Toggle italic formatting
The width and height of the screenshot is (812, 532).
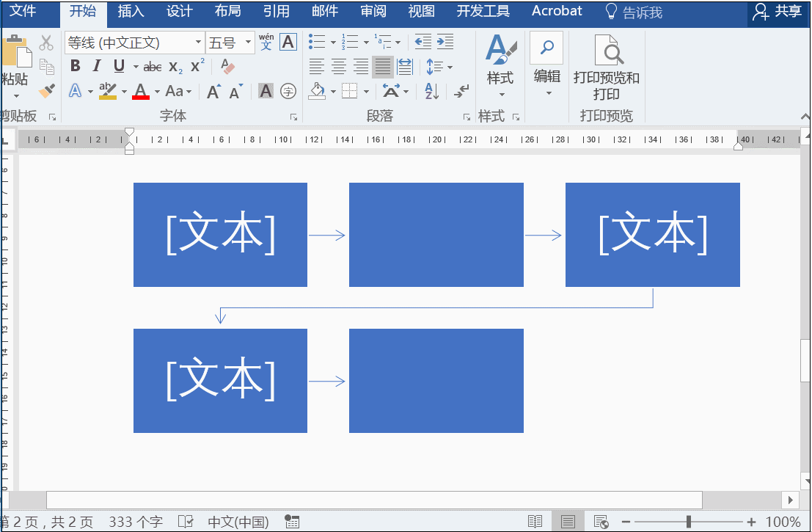point(97,66)
